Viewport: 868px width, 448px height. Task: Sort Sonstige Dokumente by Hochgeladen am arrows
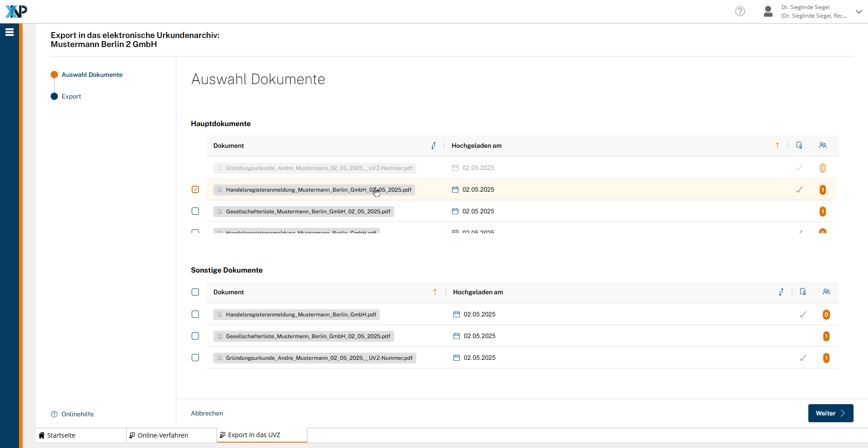pyautogui.click(x=781, y=292)
